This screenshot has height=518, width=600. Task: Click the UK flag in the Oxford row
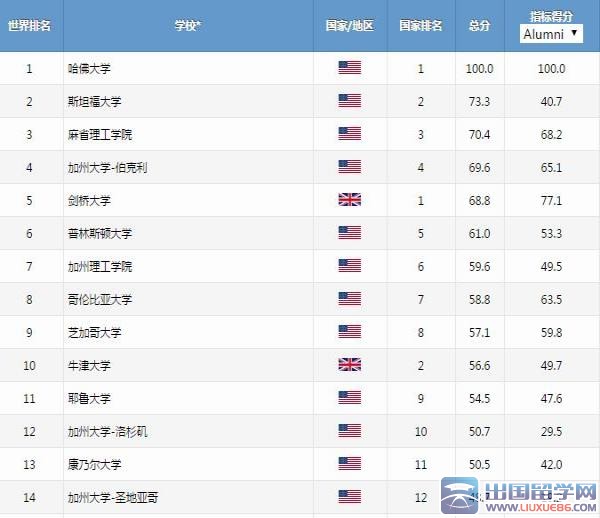349,365
